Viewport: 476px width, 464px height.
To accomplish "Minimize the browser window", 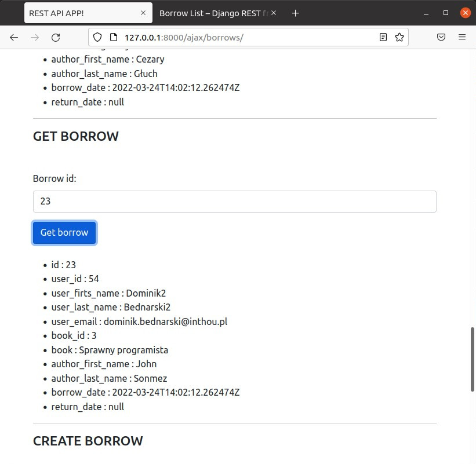I will pyautogui.click(x=426, y=13).
